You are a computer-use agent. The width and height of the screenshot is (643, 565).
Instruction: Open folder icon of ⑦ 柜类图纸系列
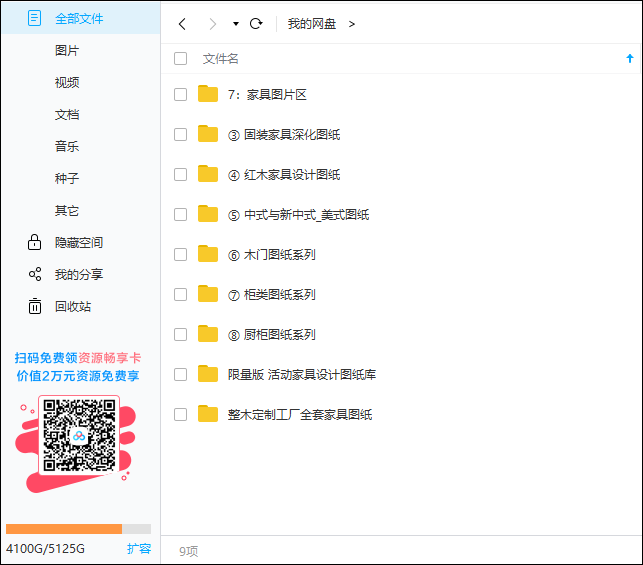tap(208, 294)
